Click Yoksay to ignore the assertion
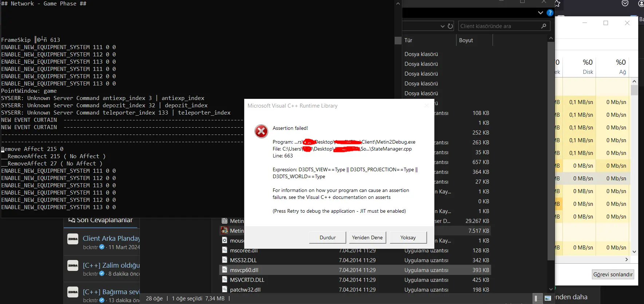Image resolution: width=644 pixels, height=304 pixels. pyautogui.click(x=408, y=237)
